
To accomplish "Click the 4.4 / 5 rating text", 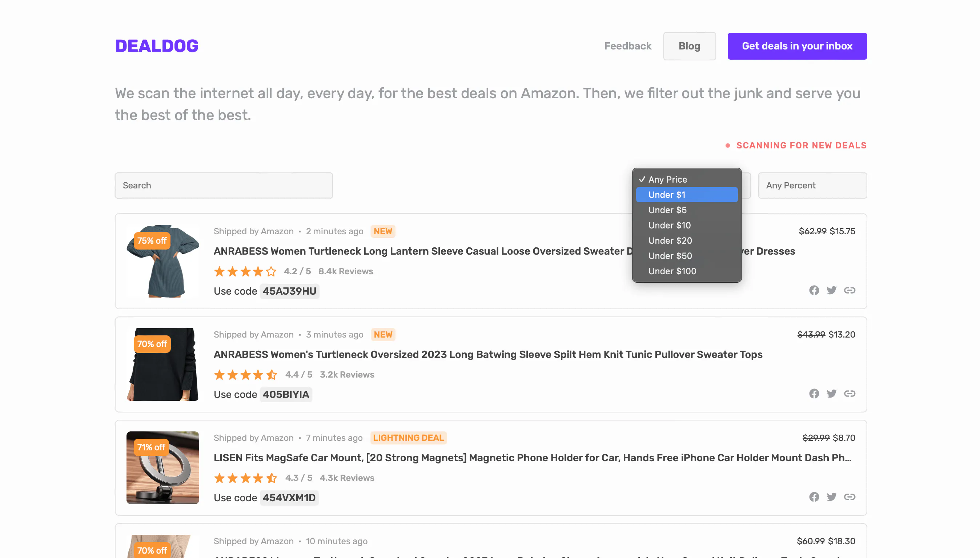I will 299,374.
